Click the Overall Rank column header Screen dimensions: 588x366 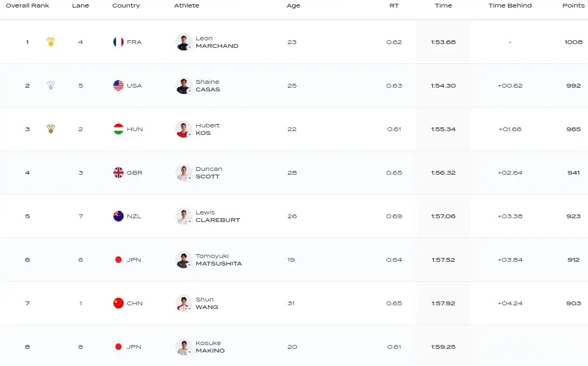point(27,5)
